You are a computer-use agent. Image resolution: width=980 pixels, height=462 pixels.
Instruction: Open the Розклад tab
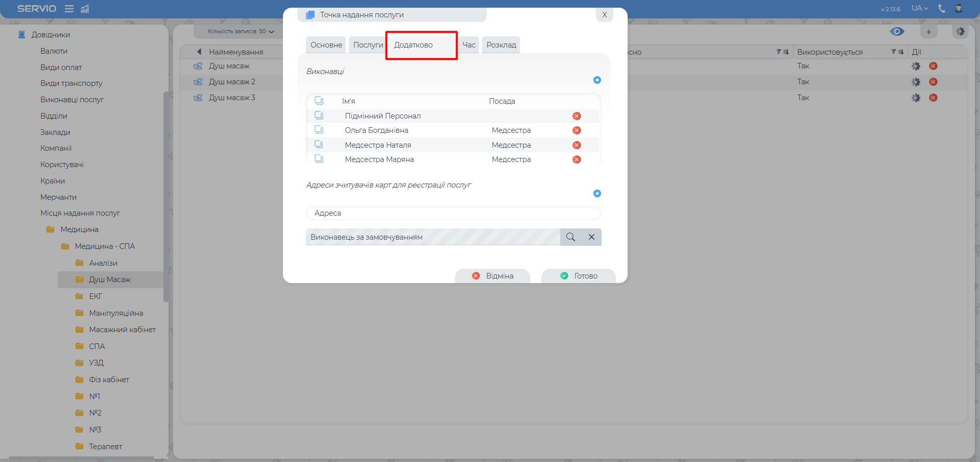[x=501, y=45]
